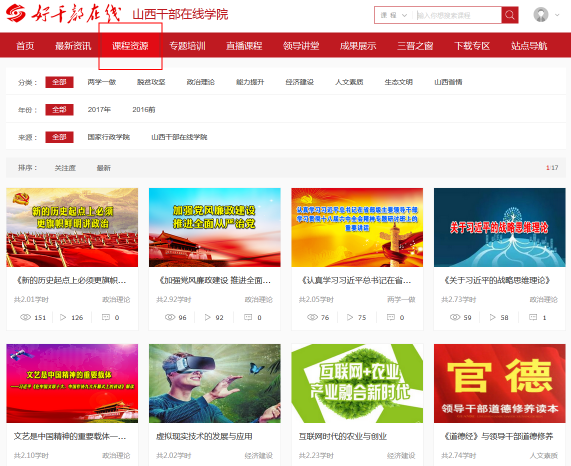Click the play count icon showing 75
This screenshot has height=466, width=571.
(350, 317)
